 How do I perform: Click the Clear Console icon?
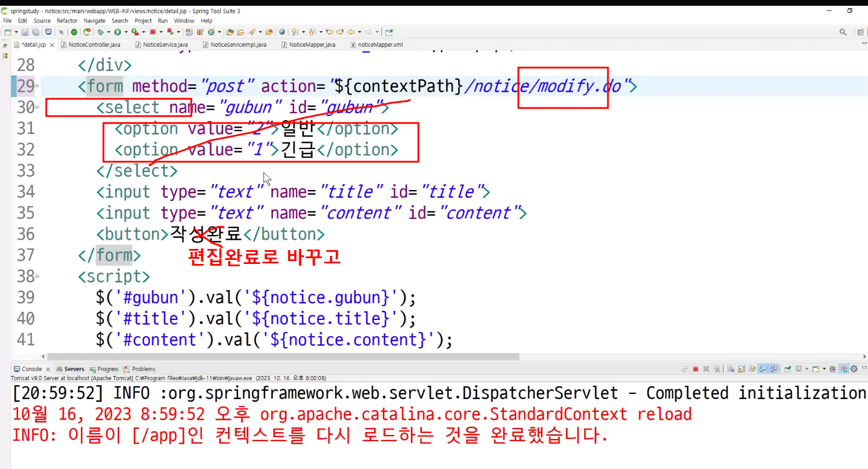point(731,368)
